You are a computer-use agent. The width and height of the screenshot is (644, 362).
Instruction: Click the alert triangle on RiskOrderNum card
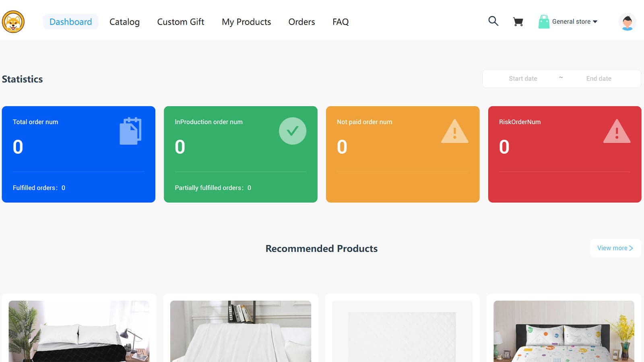tap(617, 131)
